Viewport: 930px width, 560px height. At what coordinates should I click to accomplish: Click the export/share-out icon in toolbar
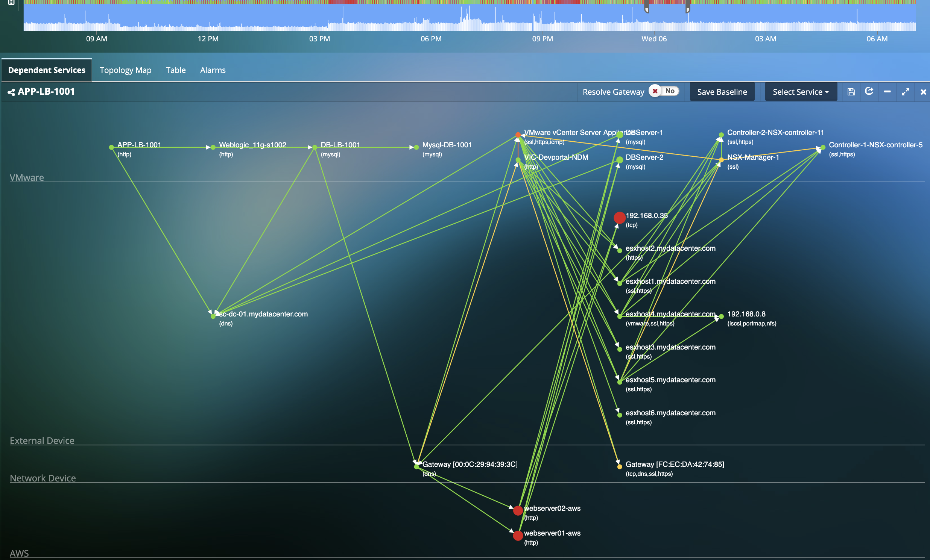click(869, 92)
